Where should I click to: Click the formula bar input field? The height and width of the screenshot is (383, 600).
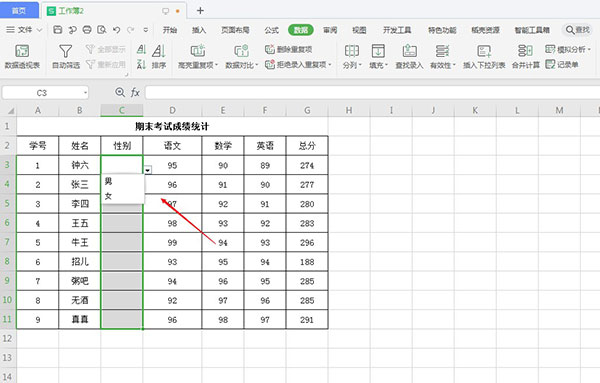(x=372, y=93)
